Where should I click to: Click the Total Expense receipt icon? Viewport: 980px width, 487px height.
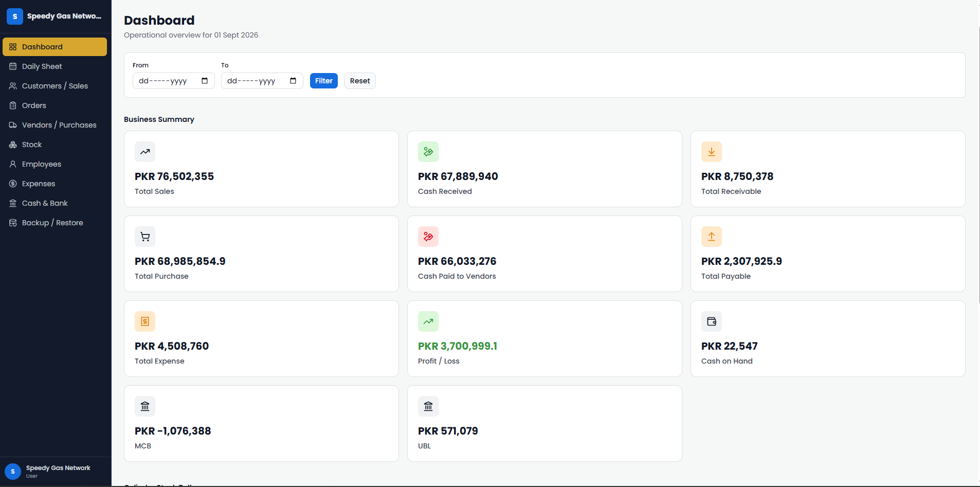tap(145, 321)
